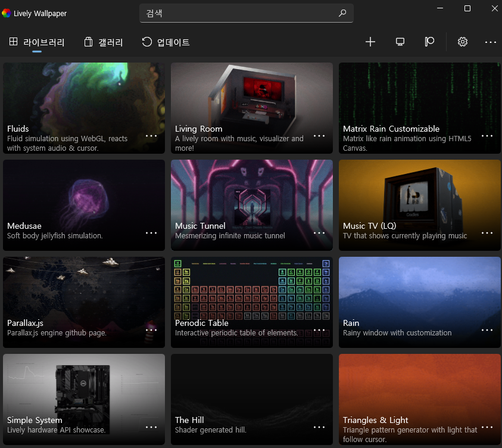The height and width of the screenshot is (448, 502).
Task: Open Music Tunnel wallpaper more options
Action: tap(319, 233)
